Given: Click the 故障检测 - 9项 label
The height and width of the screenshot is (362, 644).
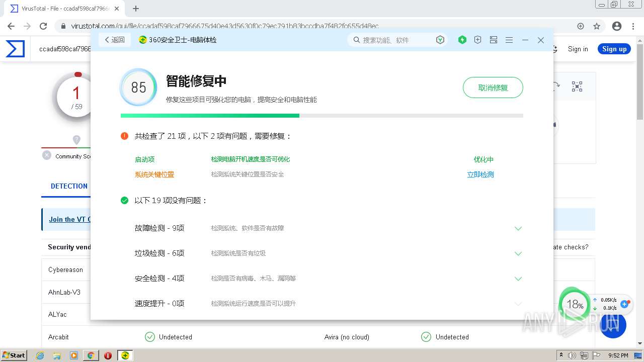Looking at the screenshot, I should click(x=159, y=228).
